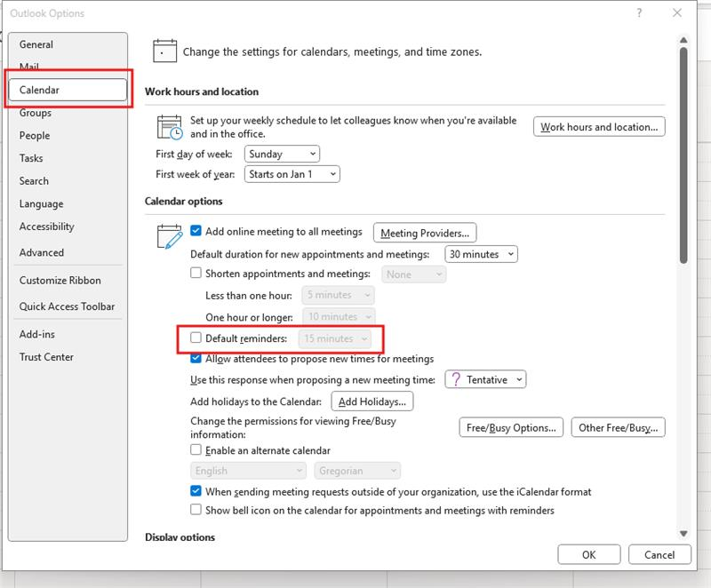711x588 pixels.
Task: Click Meeting Providers button
Action: pyautogui.click(x=425, y=233)
